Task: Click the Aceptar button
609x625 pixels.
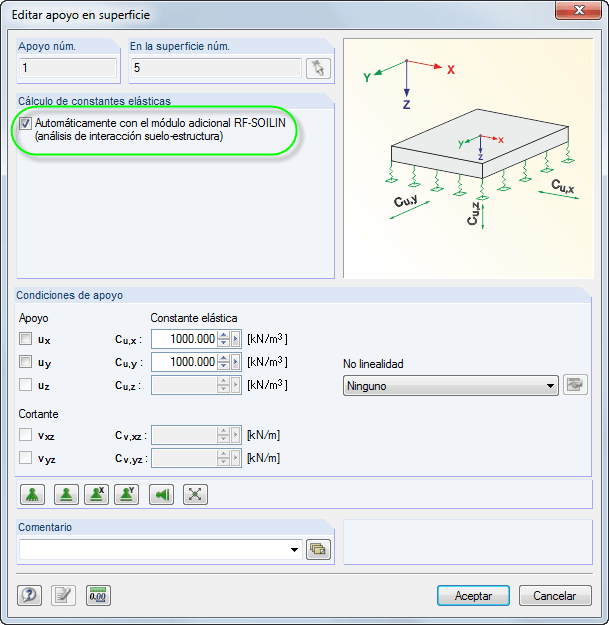Action: coord(473,596)
